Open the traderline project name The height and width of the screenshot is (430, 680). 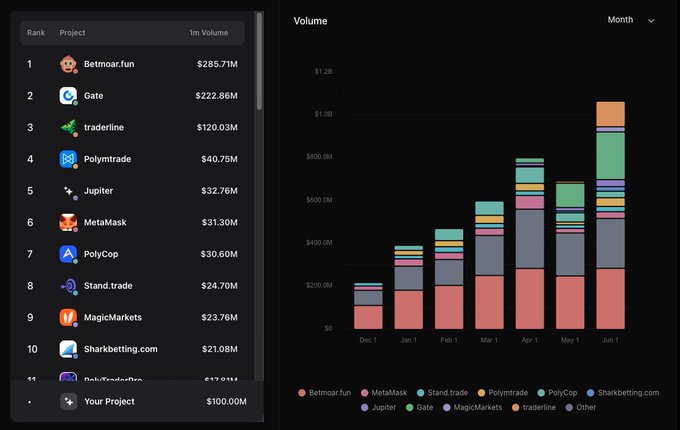pyautogui.click(x=104, y=127)
